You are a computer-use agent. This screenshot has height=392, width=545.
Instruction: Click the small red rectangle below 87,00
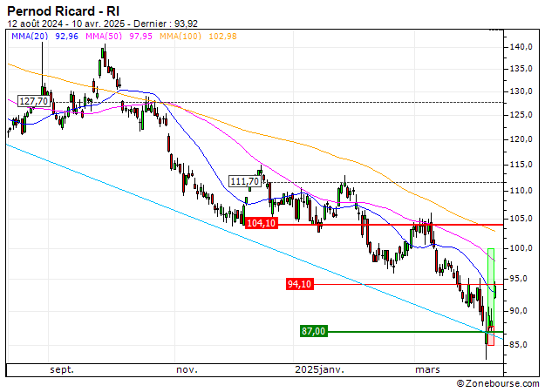click(x=491, y=335)
